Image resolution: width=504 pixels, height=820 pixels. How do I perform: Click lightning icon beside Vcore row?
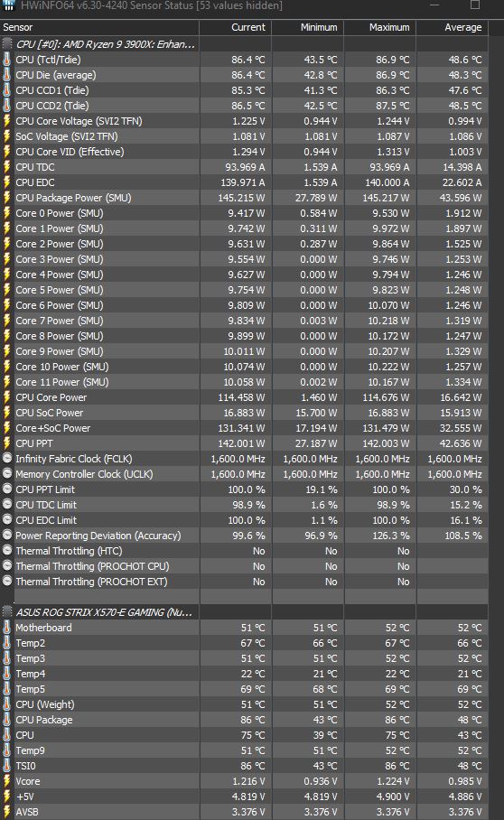click(7, 781)
